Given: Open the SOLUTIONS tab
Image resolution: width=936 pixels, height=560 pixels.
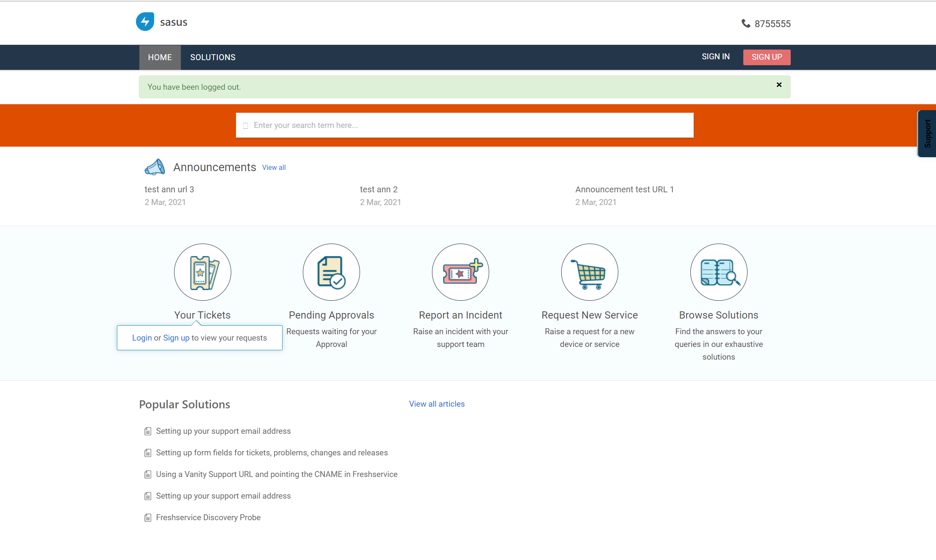Looking at the screenshot, I should (x=213, y=57).
